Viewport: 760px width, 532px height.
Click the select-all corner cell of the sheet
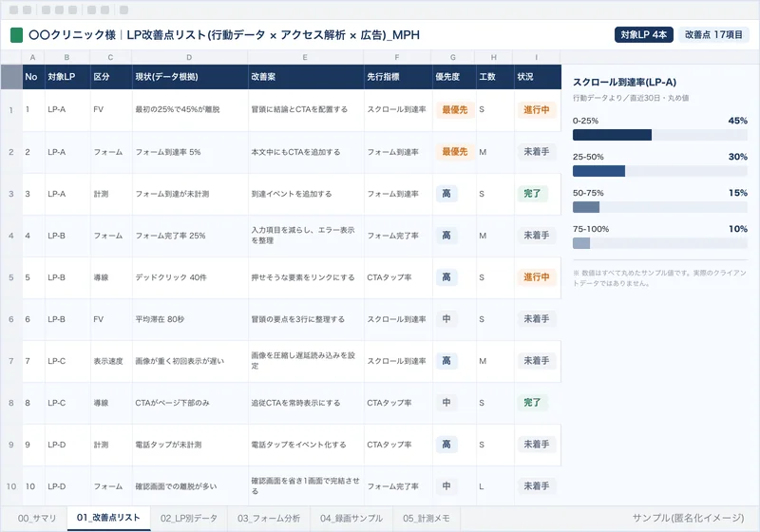point(11,77)
